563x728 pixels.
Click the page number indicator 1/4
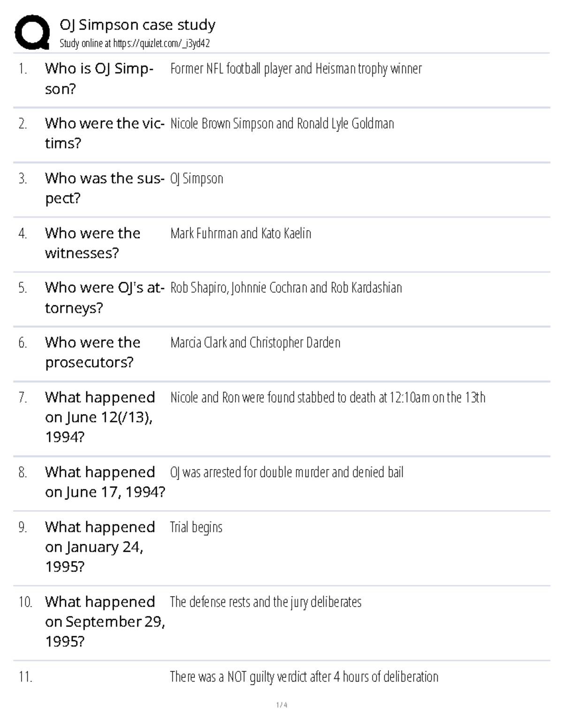click(x=281, y=705)
